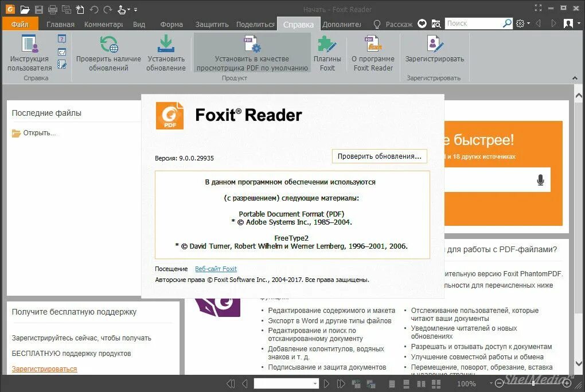The height and width of the screenshot is (392, 585).
Task: Switch to the Главная tab
Action: pyautogui.click(x=60, y=24)
